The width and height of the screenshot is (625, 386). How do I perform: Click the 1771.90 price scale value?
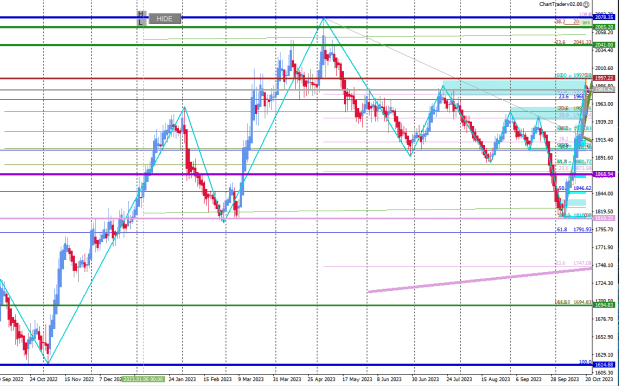click(x=604, y=248)
